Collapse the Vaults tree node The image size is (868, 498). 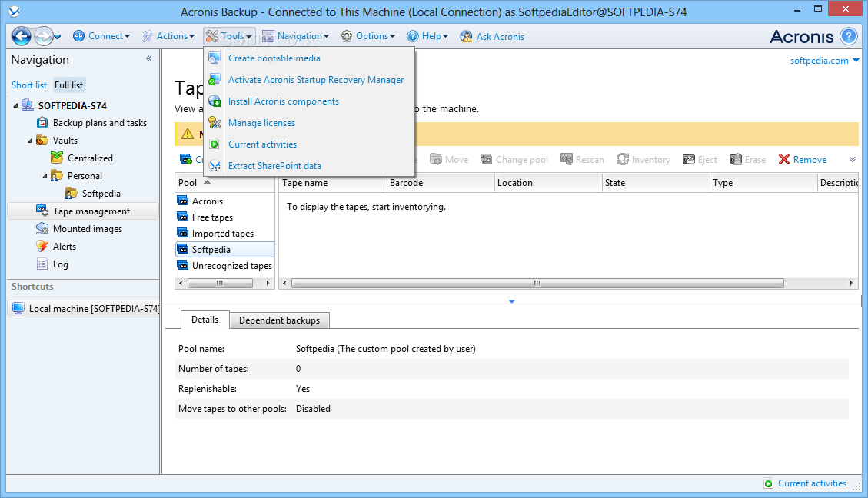pos(31,141)
